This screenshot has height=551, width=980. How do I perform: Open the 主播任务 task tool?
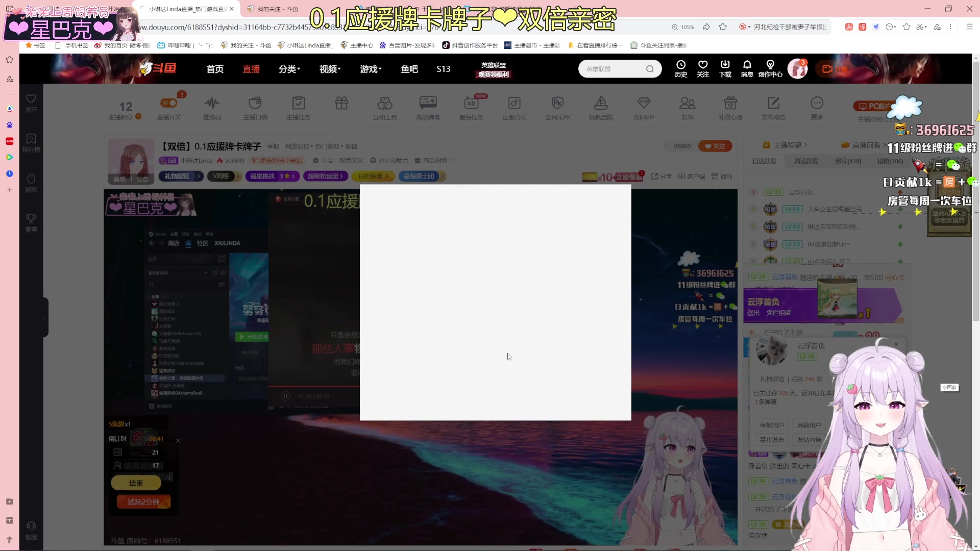pos(299,108)
